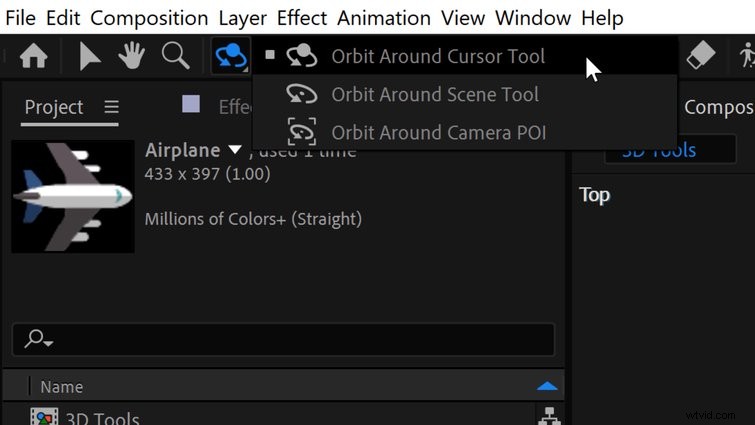The height and width of the screenshot is (425, 755).
Task: Open the Effect menu
Action: pos(302,18)
